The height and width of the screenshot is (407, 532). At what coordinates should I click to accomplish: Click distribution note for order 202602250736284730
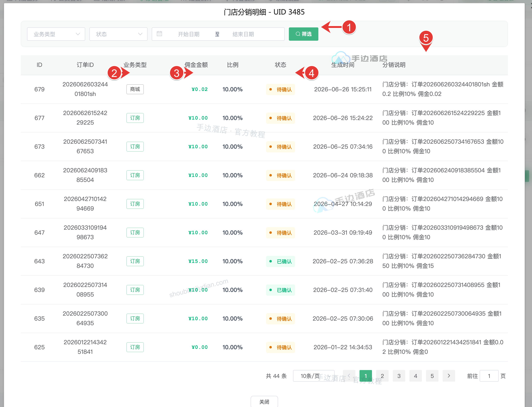click(x=442, y=261)
